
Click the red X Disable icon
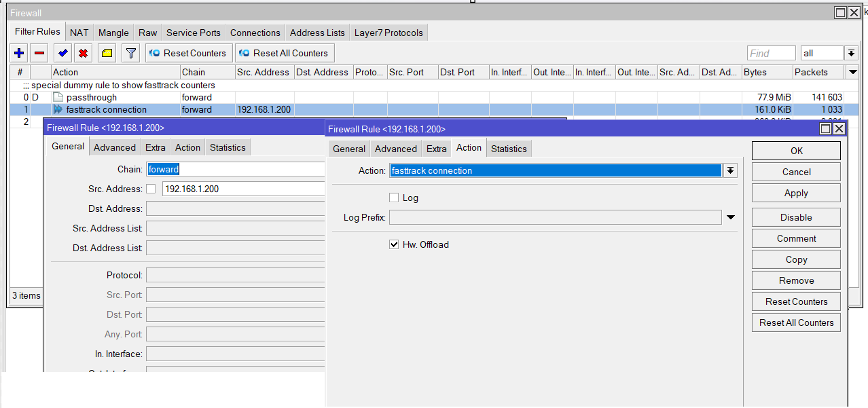(x=83, y=53)
